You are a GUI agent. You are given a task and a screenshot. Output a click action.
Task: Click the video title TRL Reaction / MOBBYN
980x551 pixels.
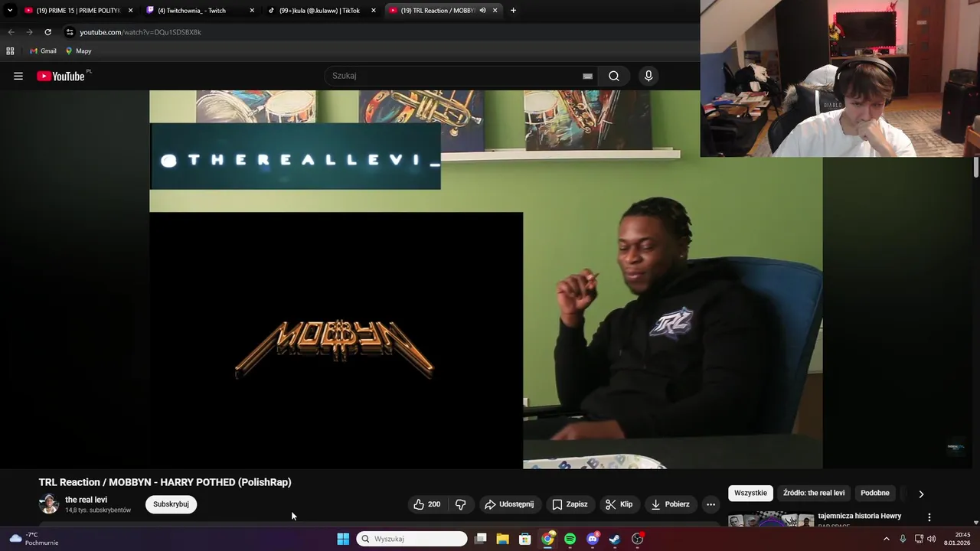click(x=165, y=482)
